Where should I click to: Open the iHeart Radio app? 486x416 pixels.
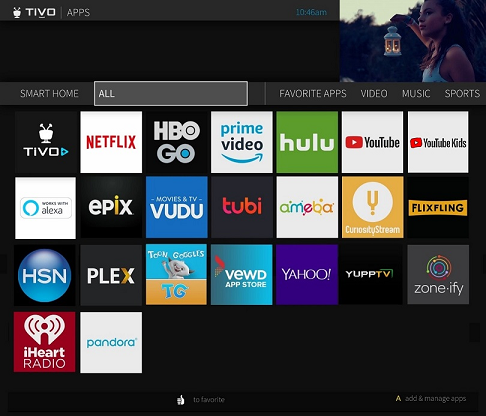point(45,342)
